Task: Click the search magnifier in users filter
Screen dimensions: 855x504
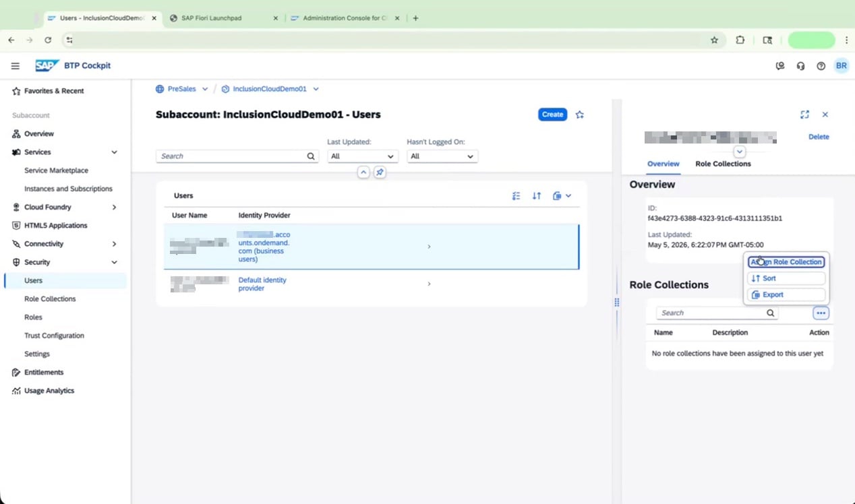Action: point(311,156)
